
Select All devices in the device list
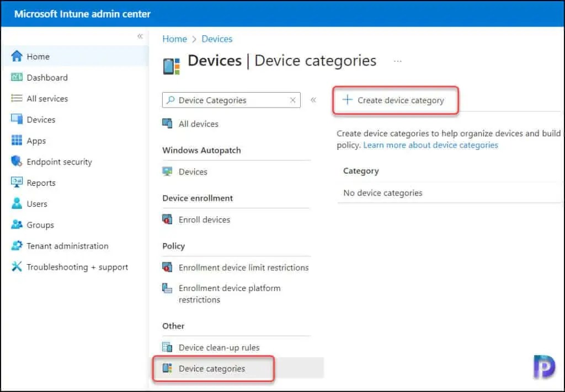pos(198,123)
